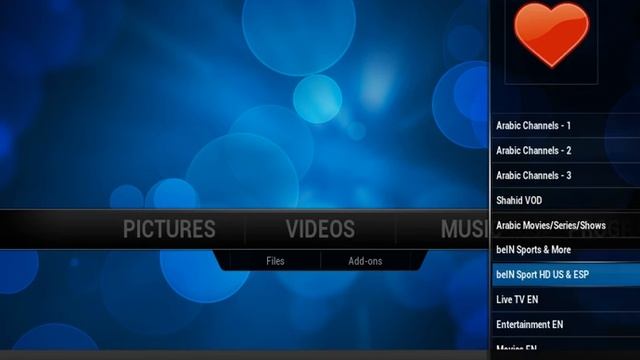Screen dimensions: 640x360
Task: Select VIDEOS in the home menu
Action: tap(320, 229)
